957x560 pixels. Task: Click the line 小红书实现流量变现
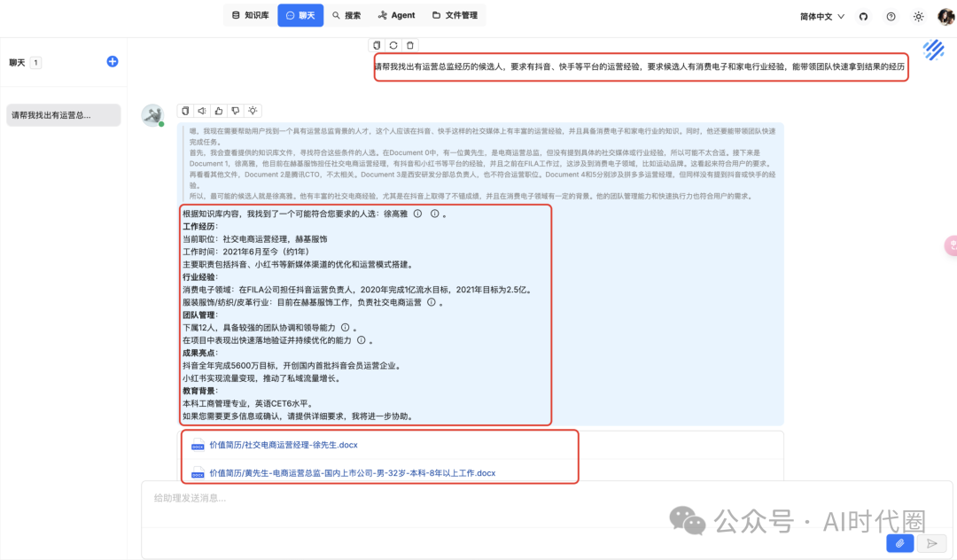pos(261,378)
